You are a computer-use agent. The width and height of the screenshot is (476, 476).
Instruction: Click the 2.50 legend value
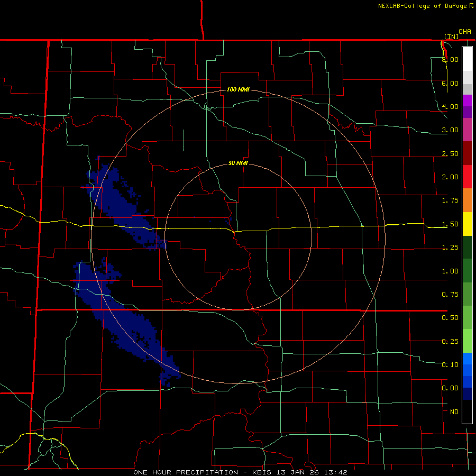point(450,153)
